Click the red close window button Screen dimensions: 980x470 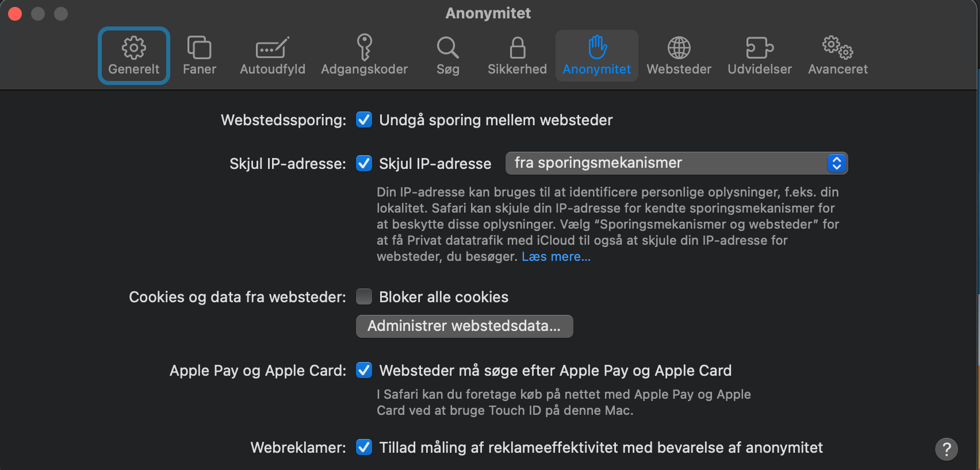pos(15,14)
